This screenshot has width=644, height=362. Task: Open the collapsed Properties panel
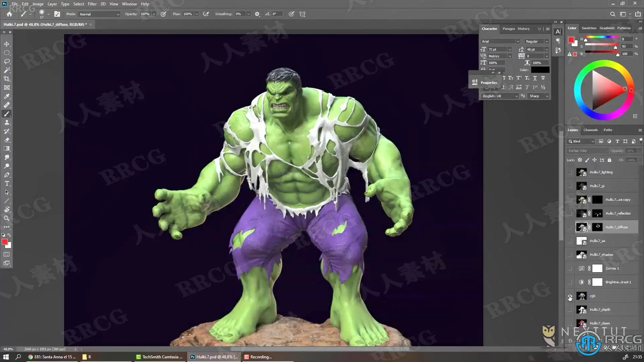tap(485, 82)
